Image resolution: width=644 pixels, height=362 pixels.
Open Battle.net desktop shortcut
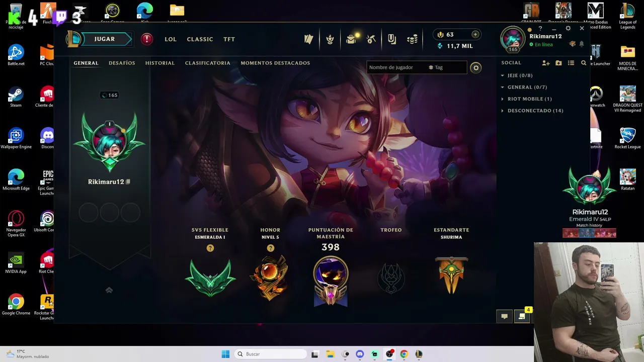(x=16, y=56)
